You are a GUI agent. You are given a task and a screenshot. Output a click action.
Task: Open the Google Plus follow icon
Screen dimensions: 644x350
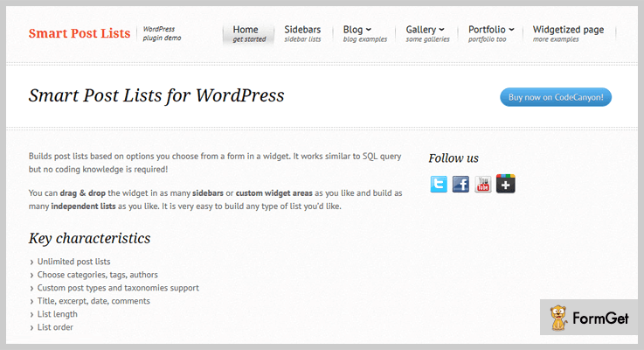tap(506, 184)
